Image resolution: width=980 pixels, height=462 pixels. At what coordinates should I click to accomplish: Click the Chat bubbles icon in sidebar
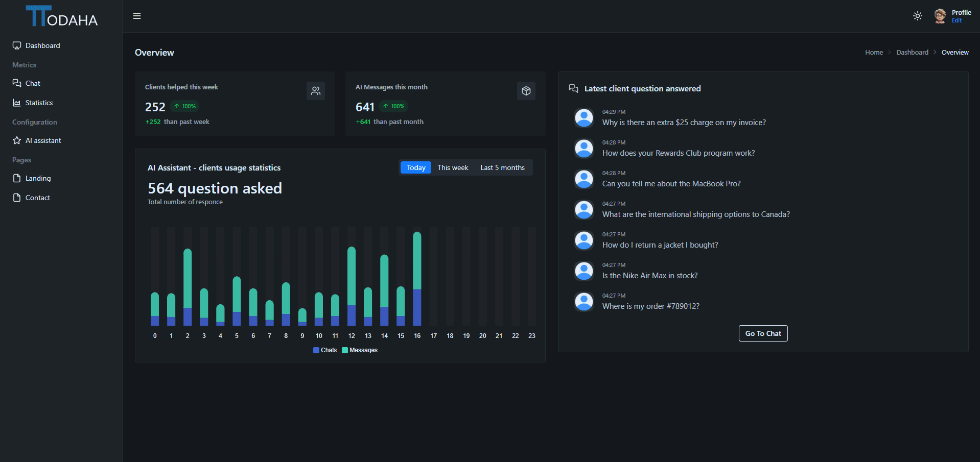tap(17, 83)
